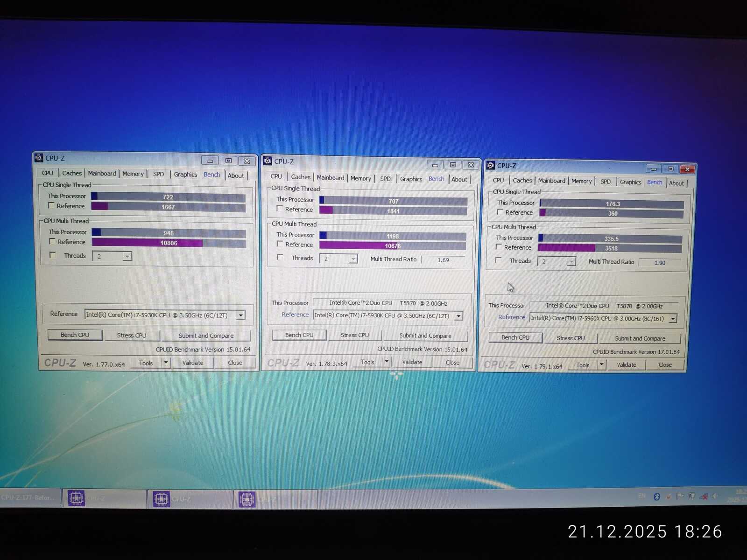This screenshot has width=747, height=560.
Task: Open the Caches tab in 1.77.0 window
Action: click(72, 173)
